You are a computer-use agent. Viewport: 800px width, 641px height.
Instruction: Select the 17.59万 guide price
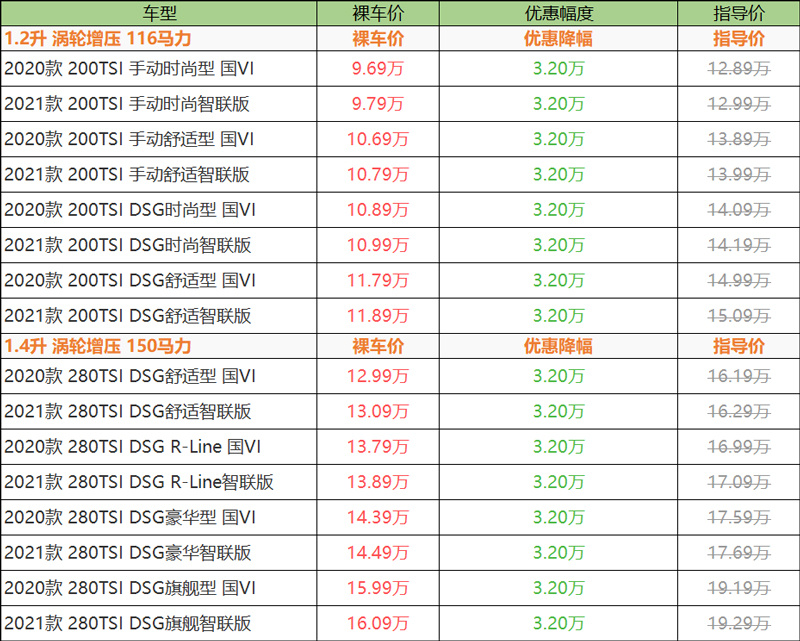pos(739,517)
